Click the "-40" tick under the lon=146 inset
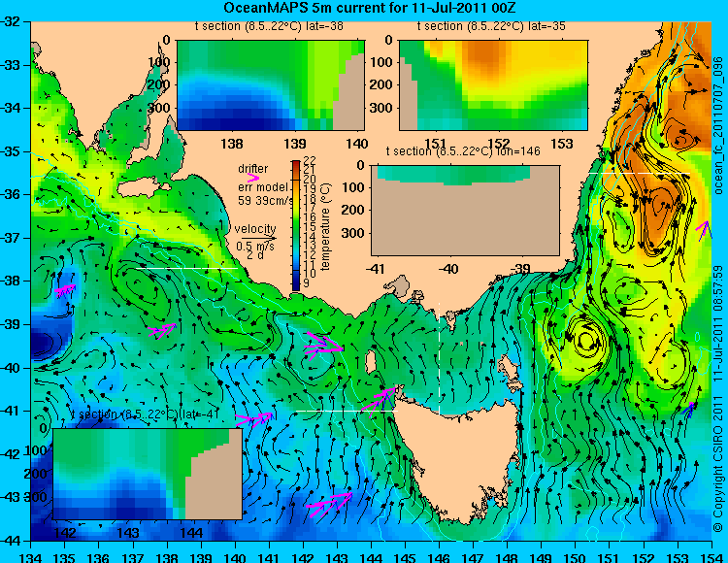Screen dimensions: 728x563 [448, 269]
